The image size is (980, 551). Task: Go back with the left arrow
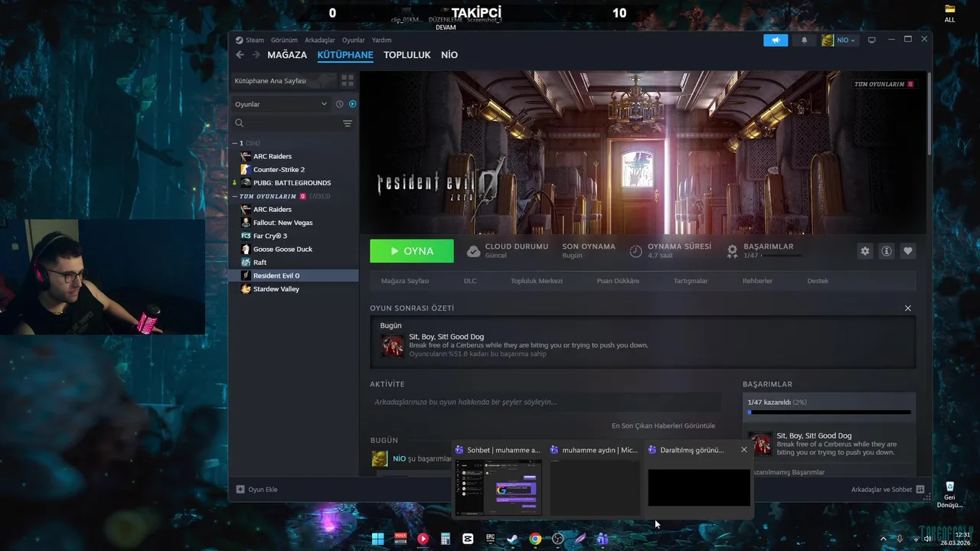click(240, 55)
